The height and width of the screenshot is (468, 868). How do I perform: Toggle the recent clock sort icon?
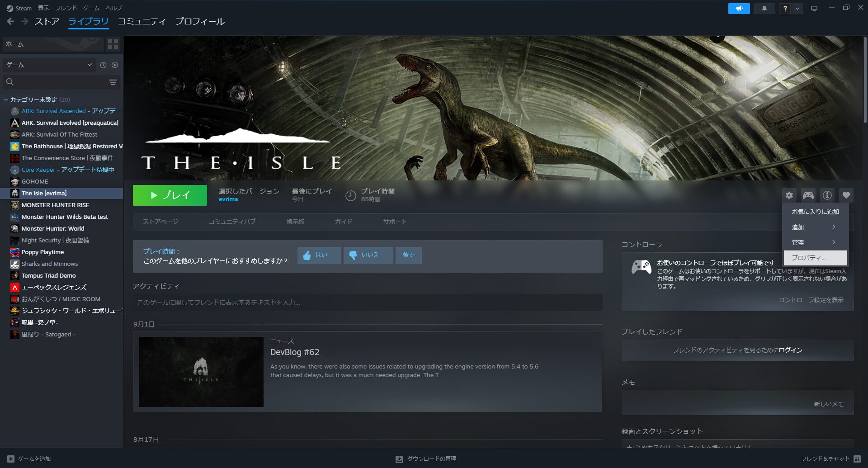(103, 65)
